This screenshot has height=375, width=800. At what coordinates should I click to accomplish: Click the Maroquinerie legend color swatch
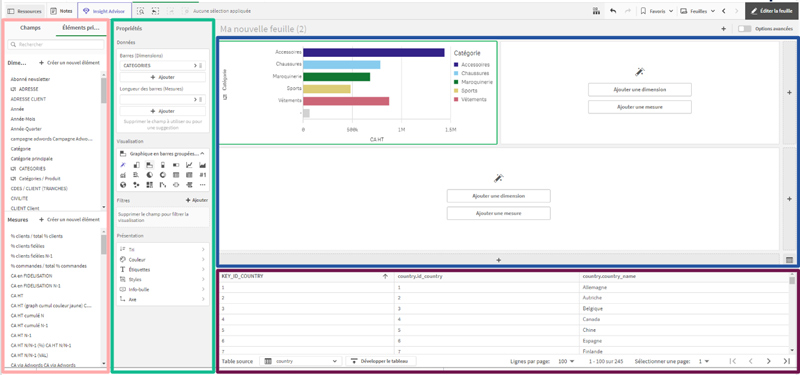[x=456, y=82]
